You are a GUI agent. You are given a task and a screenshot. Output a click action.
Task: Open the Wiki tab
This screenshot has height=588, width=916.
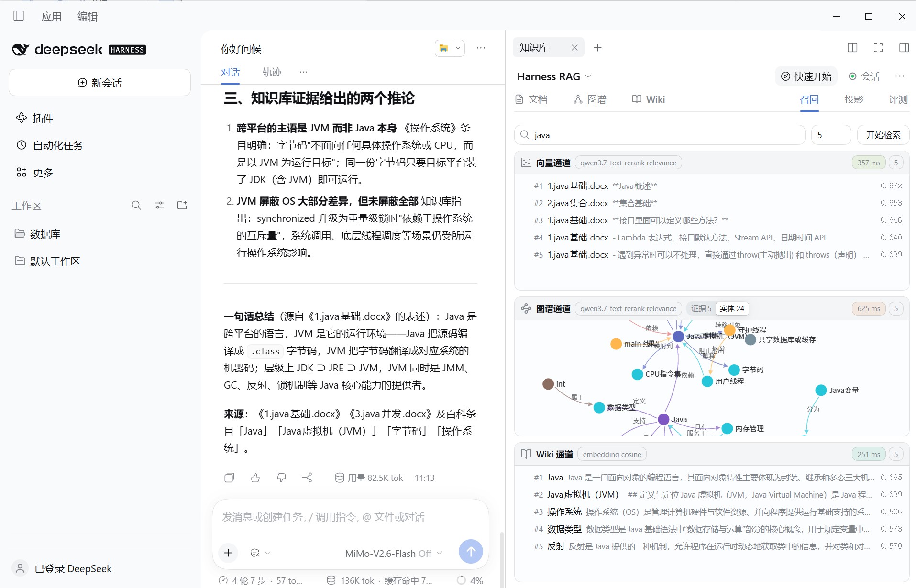click(x=648, y=99)
